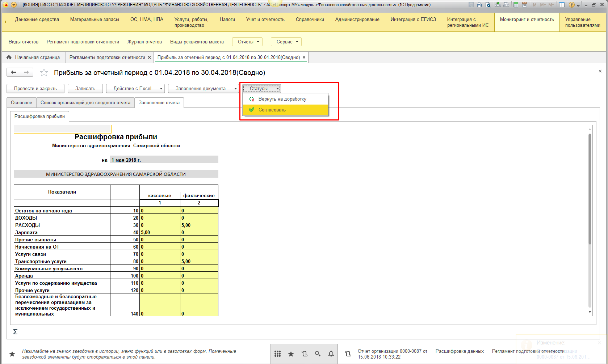Close the Регламенты подготовки отчетности tab
This screenshot has width=608, height=364.
[x=149, y=58]
